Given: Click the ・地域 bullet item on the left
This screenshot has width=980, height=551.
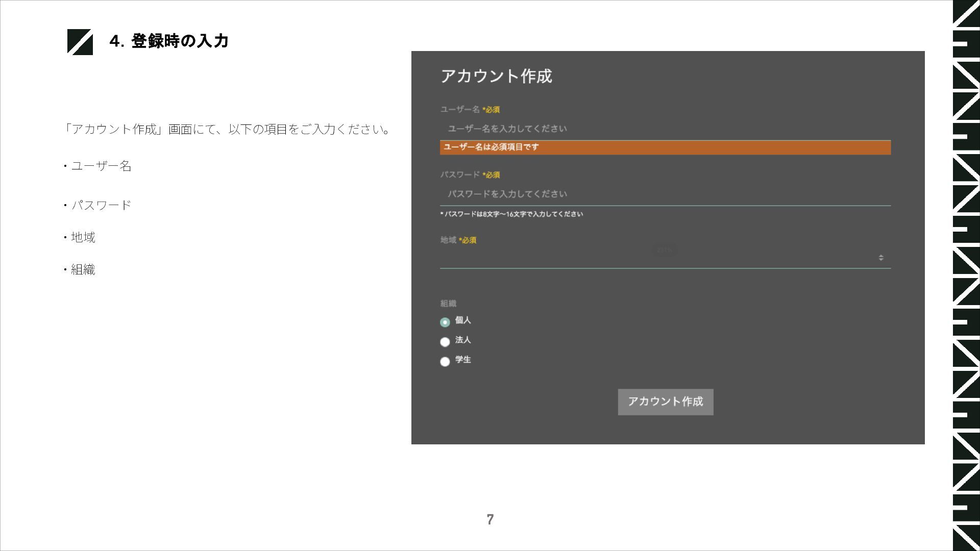Looking at the screenshot, I should click(x=80, y=237).
